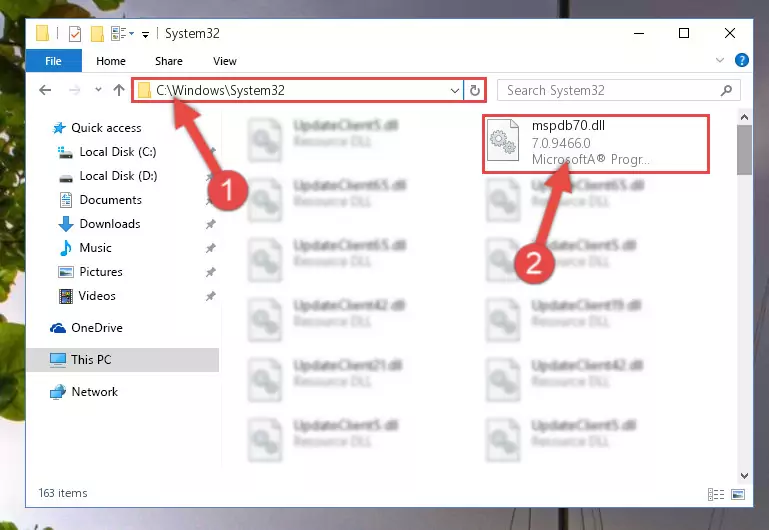Click the New folder quick access icon
This screenshot has width=769, height=530.
point(97,34)
